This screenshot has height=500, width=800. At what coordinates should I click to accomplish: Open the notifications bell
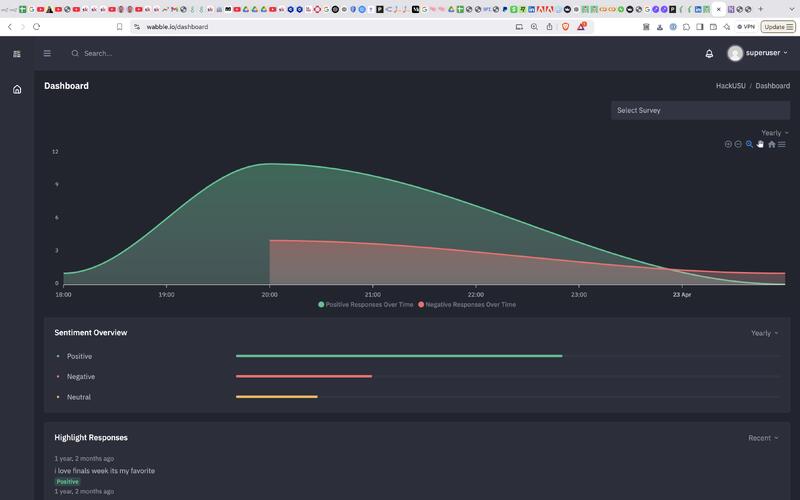click(709, 53)
